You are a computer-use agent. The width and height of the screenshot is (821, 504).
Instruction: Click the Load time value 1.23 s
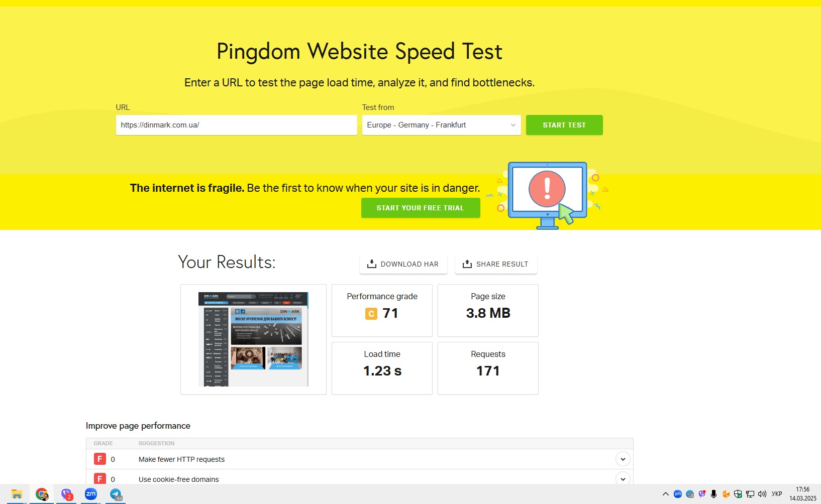pyautogui.click(x=382, y=371)
